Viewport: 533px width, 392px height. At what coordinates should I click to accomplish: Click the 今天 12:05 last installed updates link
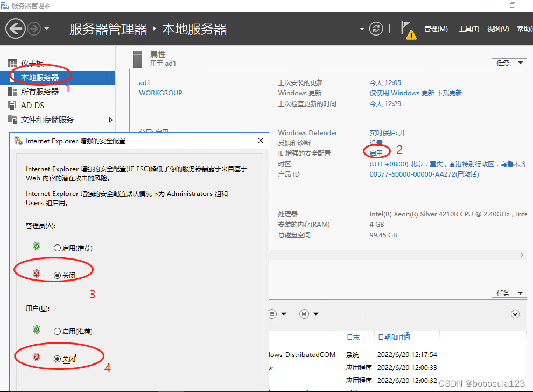[x=385, y=82]
